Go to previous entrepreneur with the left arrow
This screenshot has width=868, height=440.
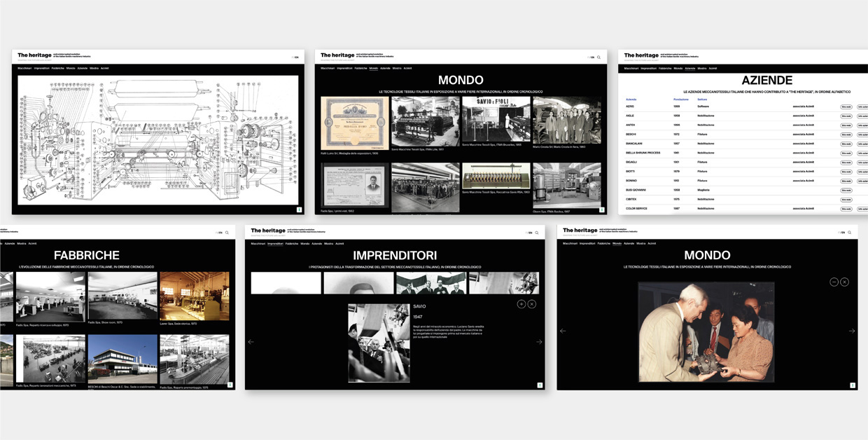click(251, 342)
